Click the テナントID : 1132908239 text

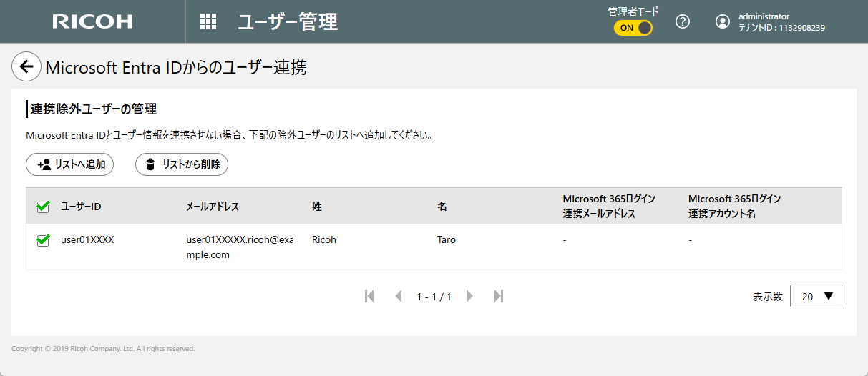tap(781, 28)
